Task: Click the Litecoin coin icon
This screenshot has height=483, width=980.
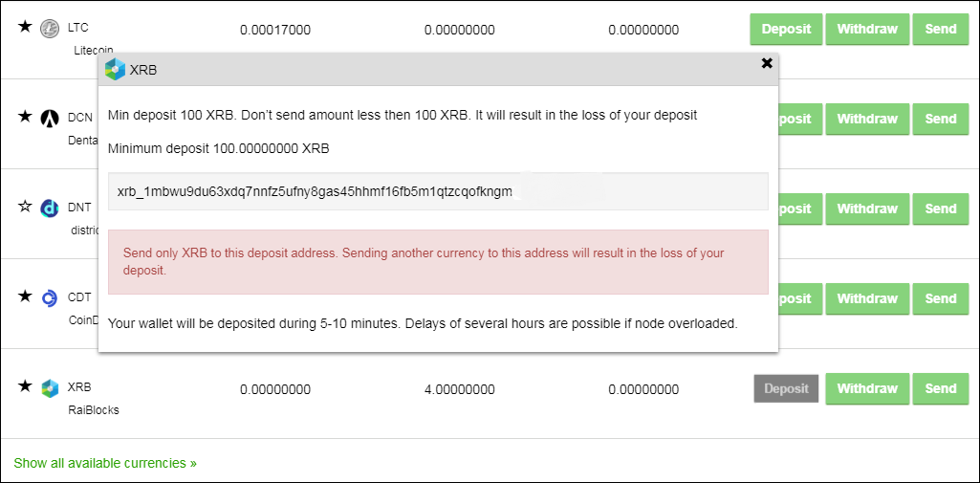Action: tap(50, 28)
